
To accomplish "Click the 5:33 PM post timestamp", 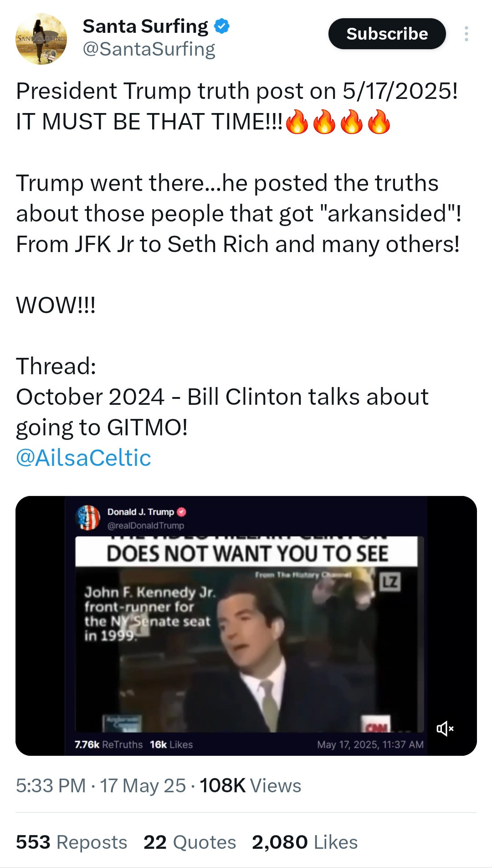I will pyautogui.click(x=51, y=785).
